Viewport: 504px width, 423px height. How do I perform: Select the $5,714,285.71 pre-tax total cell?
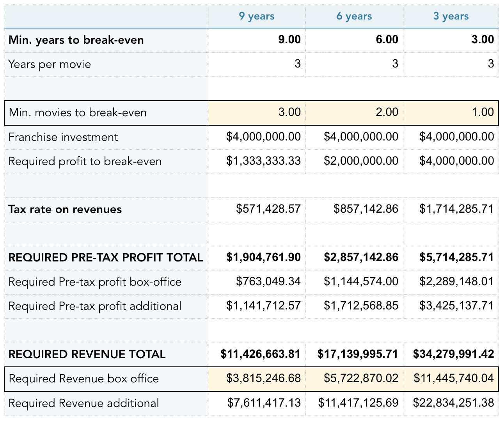pyautogui.click(x=451, y=258)
